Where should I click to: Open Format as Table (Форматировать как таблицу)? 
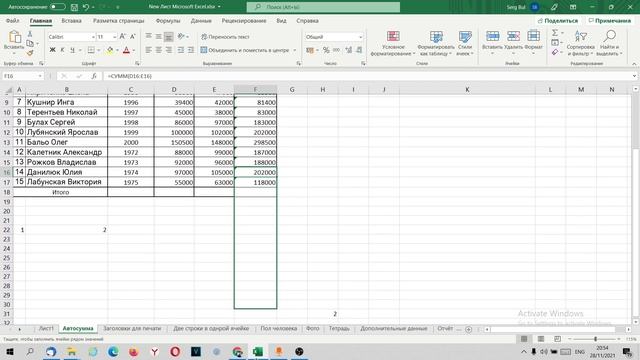[436, 43]
